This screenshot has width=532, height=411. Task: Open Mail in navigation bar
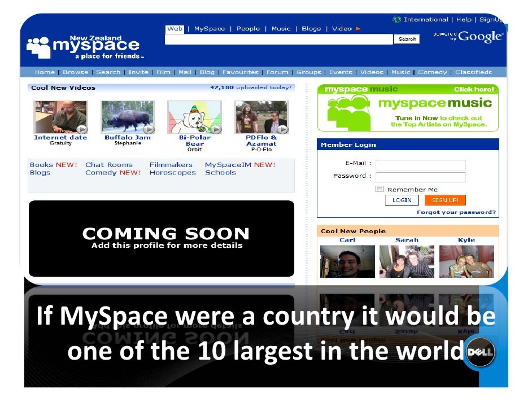pos(185,72)
